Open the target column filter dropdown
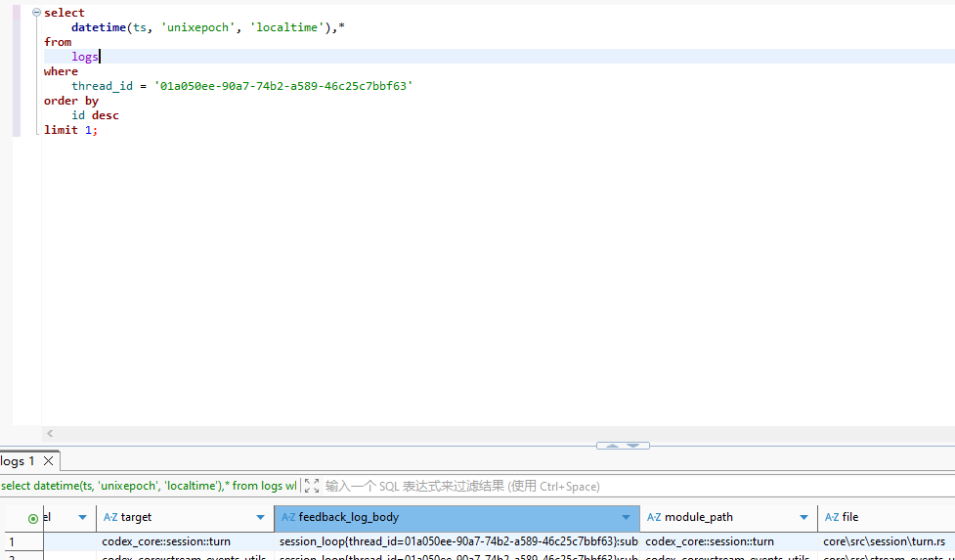This screenshot has height=560, width=955. point(261,517)
